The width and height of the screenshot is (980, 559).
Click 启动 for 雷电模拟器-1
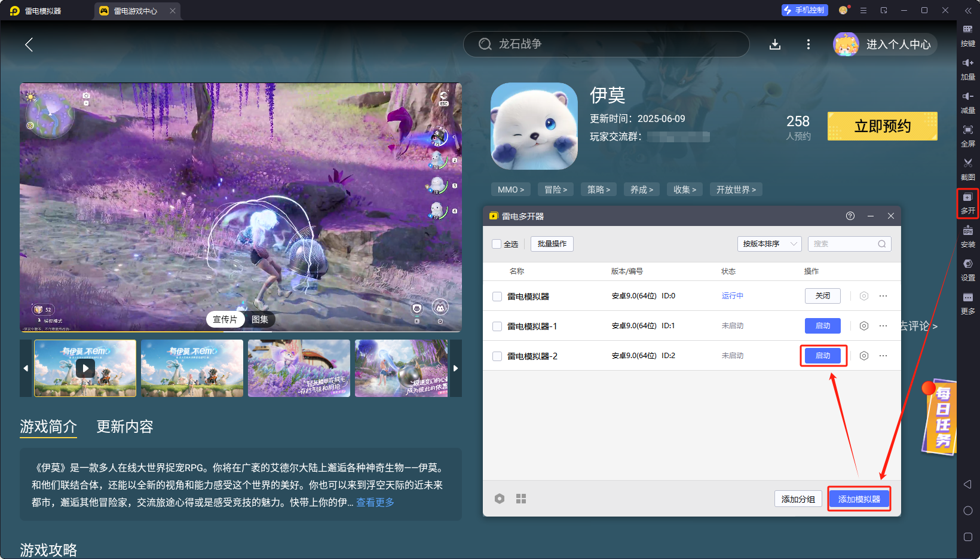(823, 326)
